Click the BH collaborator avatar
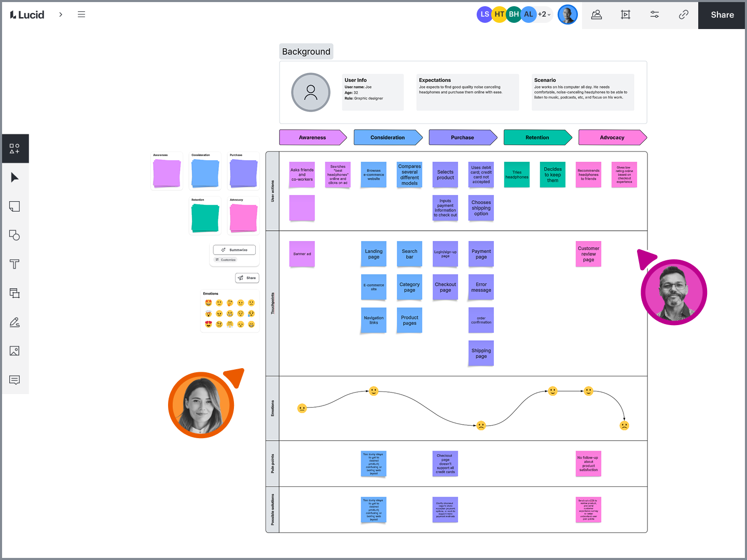This screenshot has height=560, width=747. [x=514, y=15]
